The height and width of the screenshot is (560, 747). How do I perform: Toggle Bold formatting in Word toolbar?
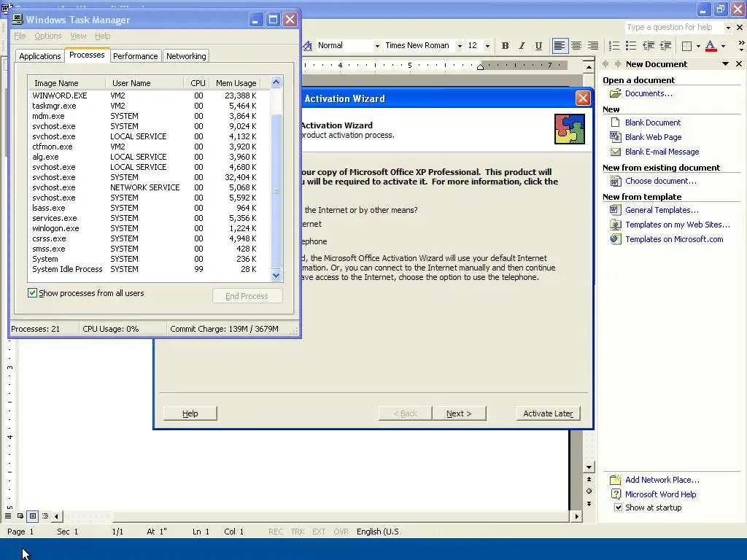(x=505, y=46)
